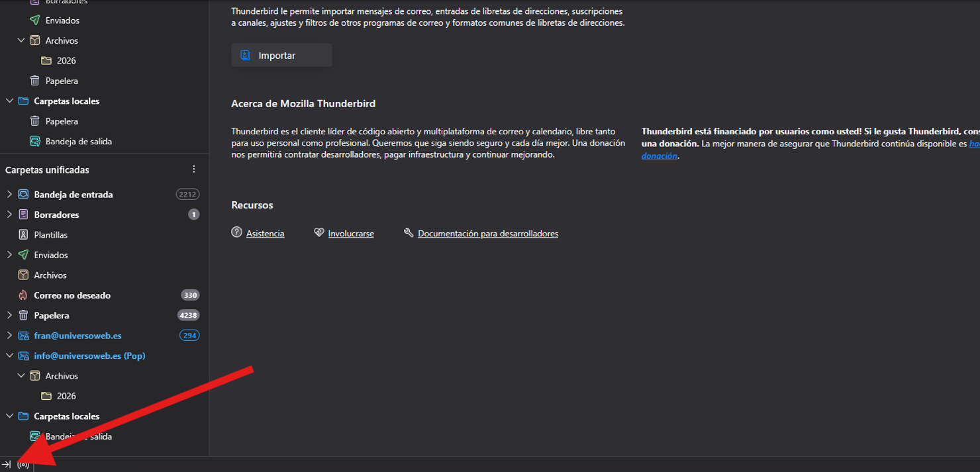This screenshot has width=980, height=472.
Task: Expand unified Bandeja de entrada folder
Action: pos(9,195)
